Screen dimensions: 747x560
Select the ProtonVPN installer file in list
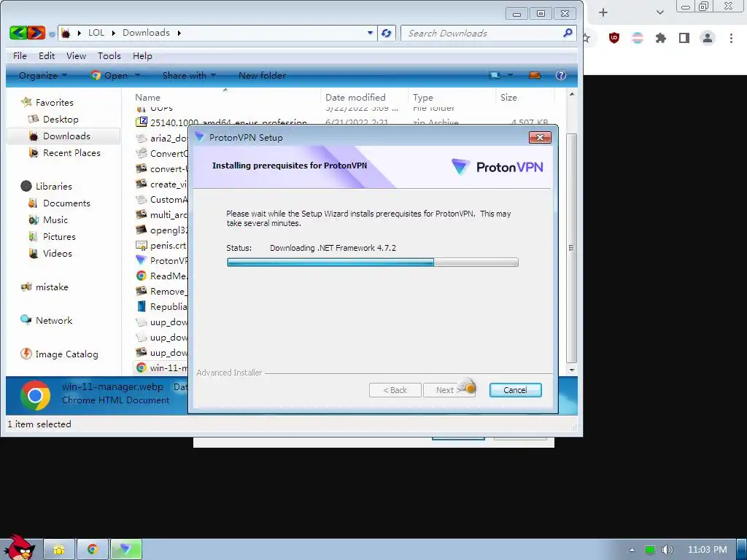click(162, 260)
